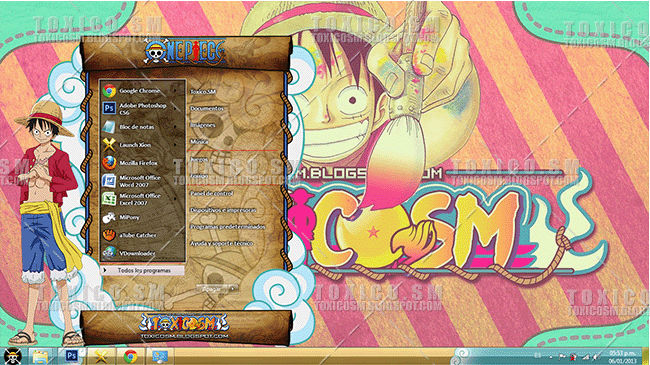Open Dispositivos e impresoras
The height and width of the screenshot is (365, 650).
coord(223,210)
